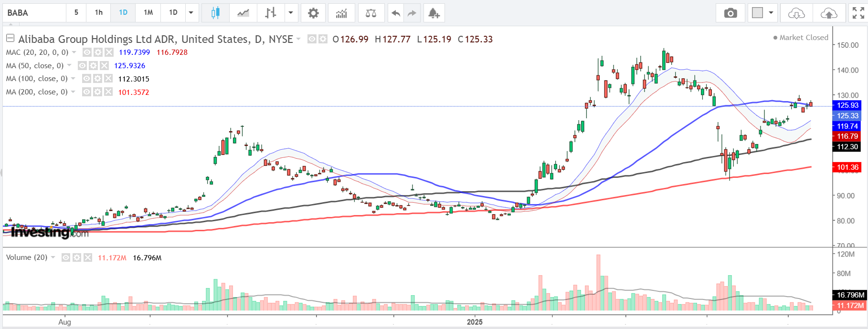This screenshot has width=868, height=329.
Task: Open the indicators menu icon
Action: [x=341, y=13]
